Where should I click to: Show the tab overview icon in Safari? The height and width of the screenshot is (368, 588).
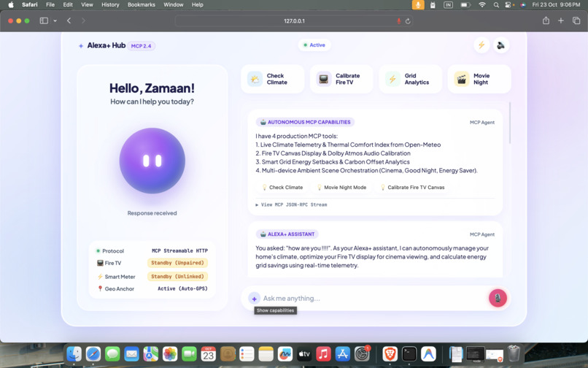(x=576, y=20)
